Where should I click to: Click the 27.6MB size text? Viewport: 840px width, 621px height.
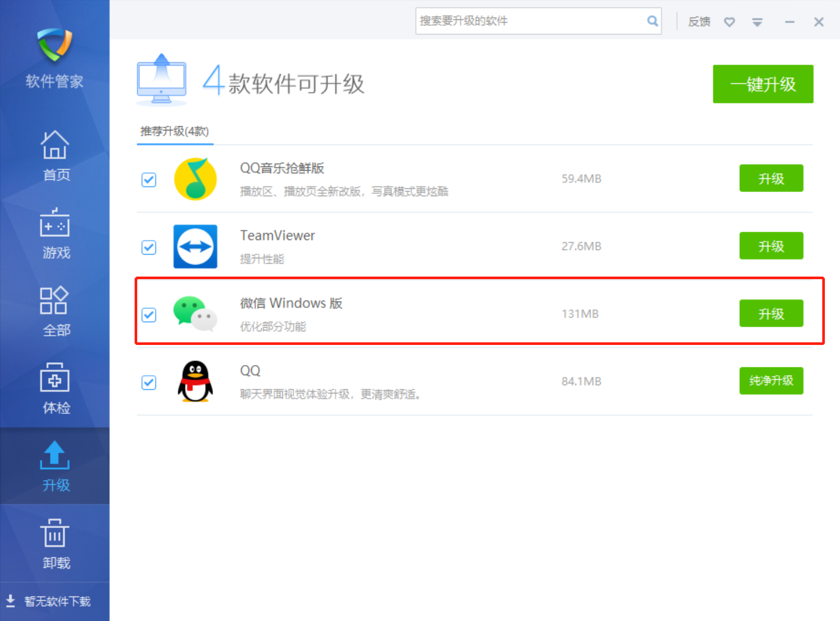point(581,246)
